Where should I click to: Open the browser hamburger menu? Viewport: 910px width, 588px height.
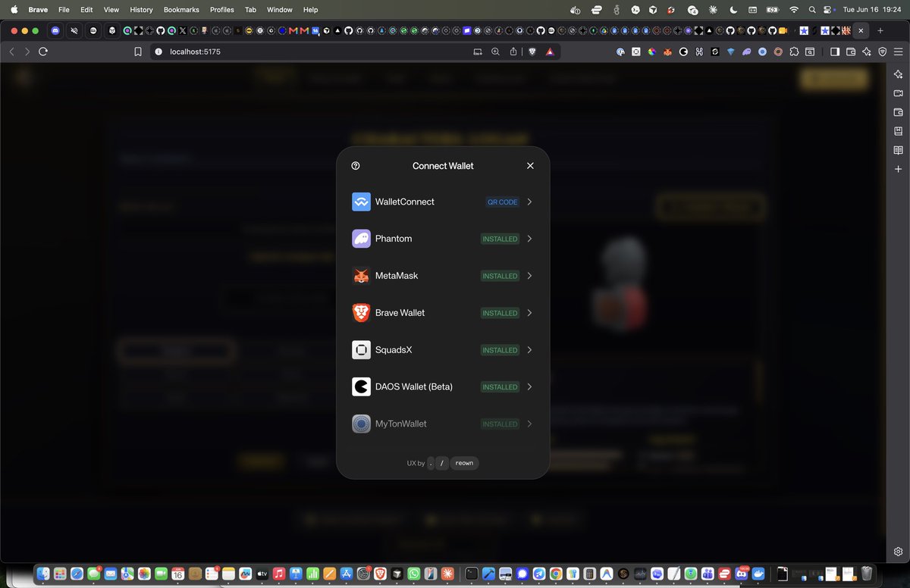pos(898,52)
